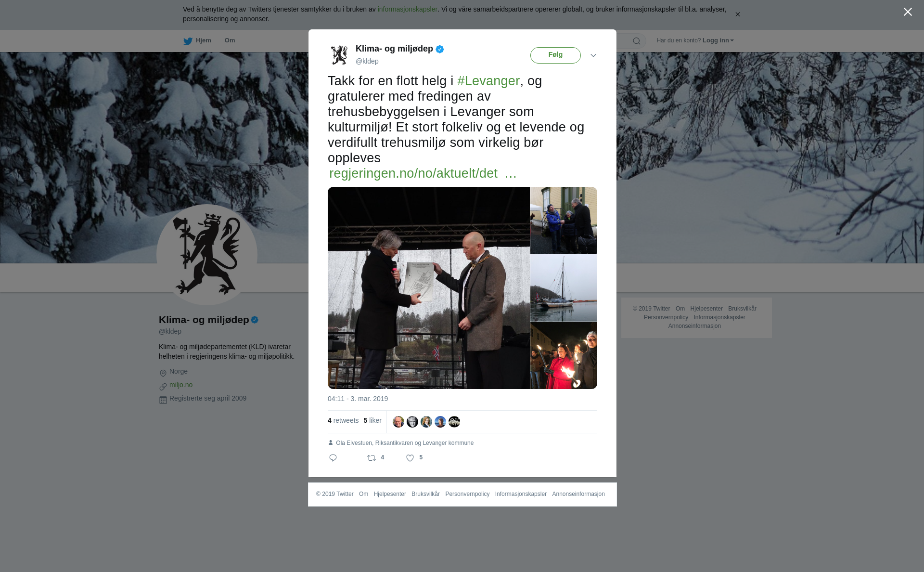Open the #Levanger hashtag link
The width and height of the screenshot is (924, 572).
point(488,81)
